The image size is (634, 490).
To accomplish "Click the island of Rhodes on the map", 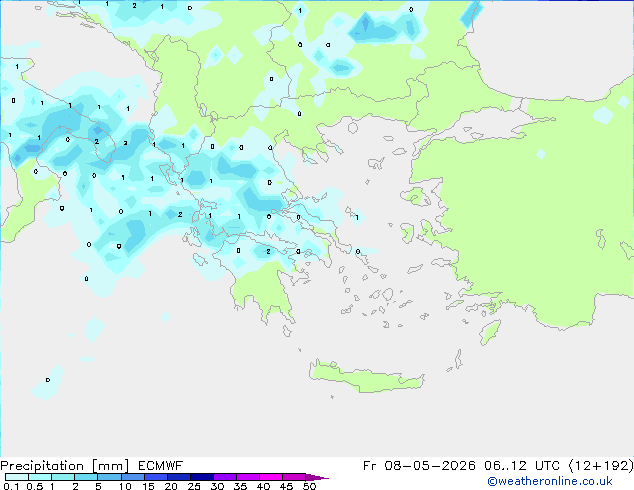I will pos(490,332).
